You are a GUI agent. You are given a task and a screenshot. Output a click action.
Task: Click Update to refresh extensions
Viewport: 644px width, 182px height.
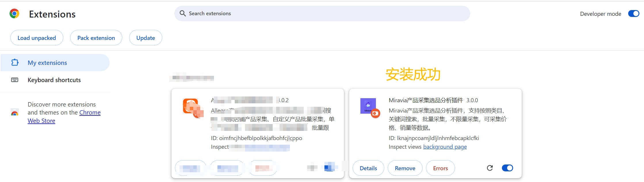pos(146,38)
